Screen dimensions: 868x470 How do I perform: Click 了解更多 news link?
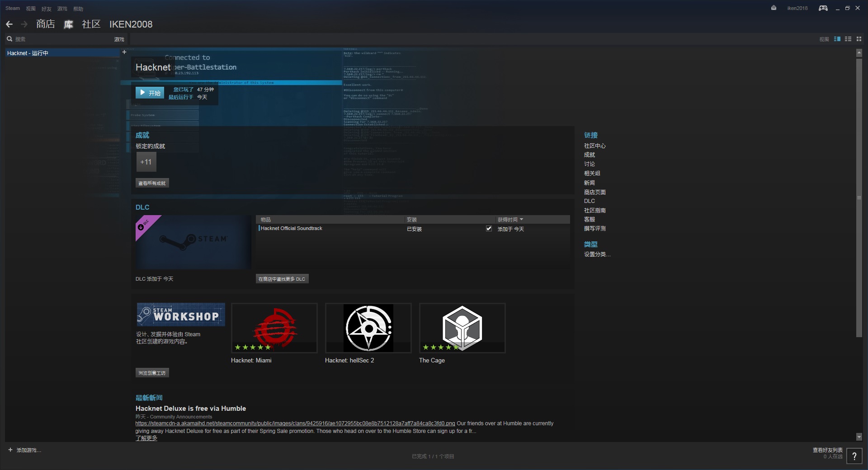(146, 438)
